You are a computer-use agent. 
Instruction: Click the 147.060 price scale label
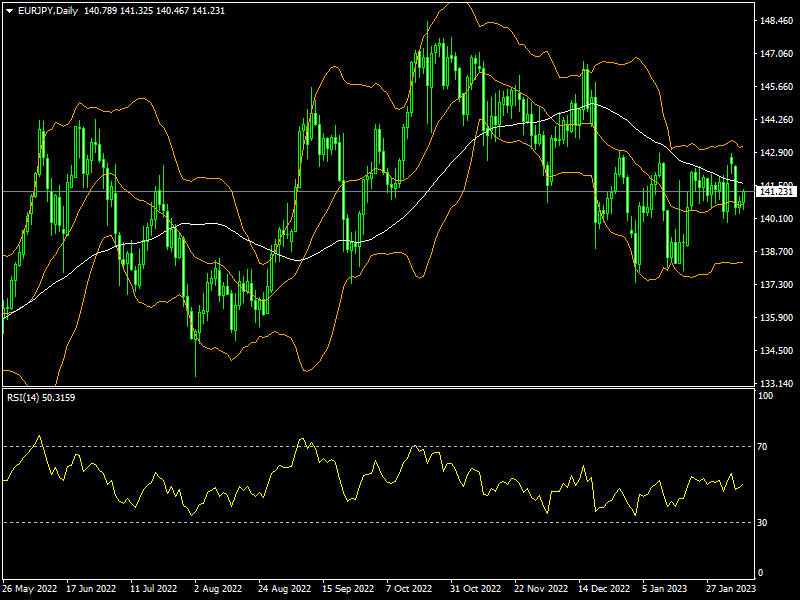click(x=777, y=54)
